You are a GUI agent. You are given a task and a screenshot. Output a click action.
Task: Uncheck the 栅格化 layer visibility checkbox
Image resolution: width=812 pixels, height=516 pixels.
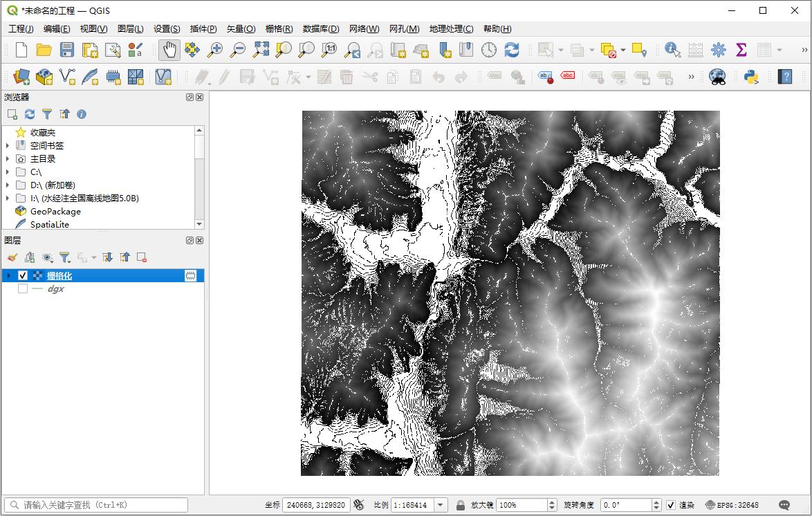(x=23, y=276)
